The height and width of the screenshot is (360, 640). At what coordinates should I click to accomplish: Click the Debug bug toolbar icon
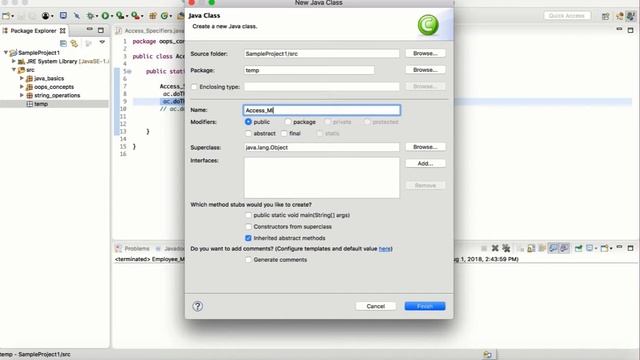[90, 16]
